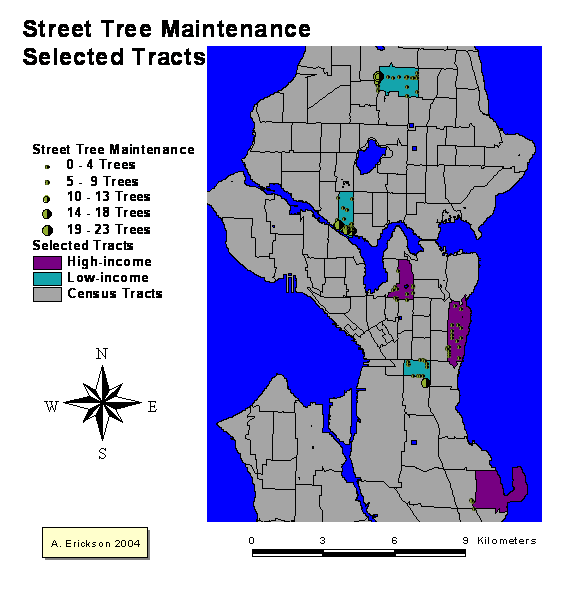
Task: Click the large tree circle below the southern teal tract
Action: pos(425,383)
